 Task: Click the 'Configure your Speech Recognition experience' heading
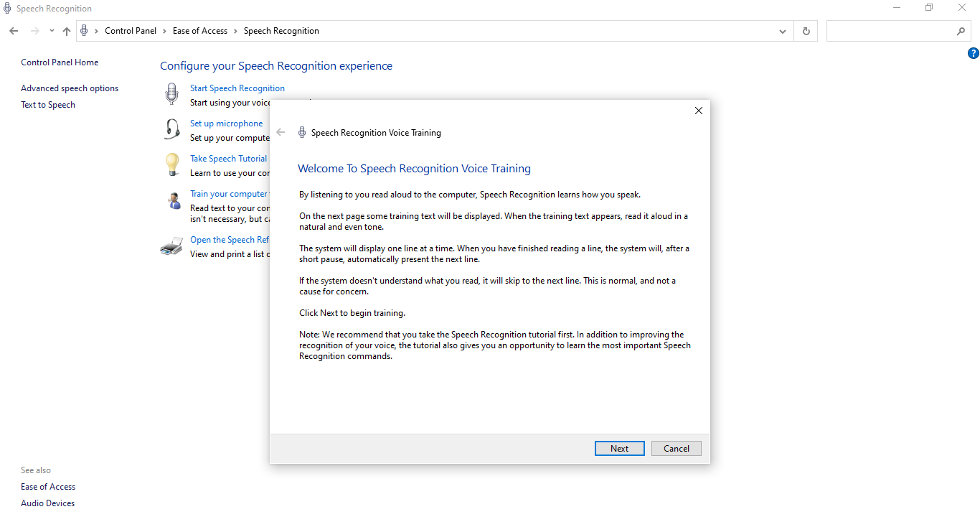click(276, 66)
